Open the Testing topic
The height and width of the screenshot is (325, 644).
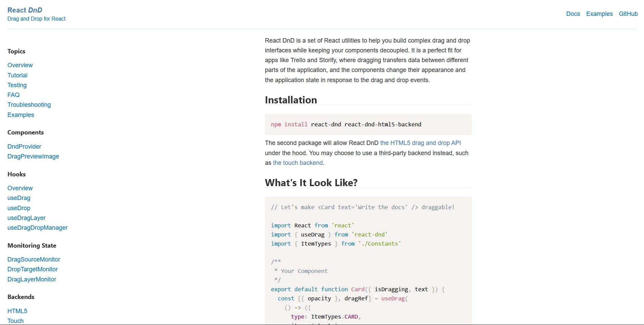point(17,85)
